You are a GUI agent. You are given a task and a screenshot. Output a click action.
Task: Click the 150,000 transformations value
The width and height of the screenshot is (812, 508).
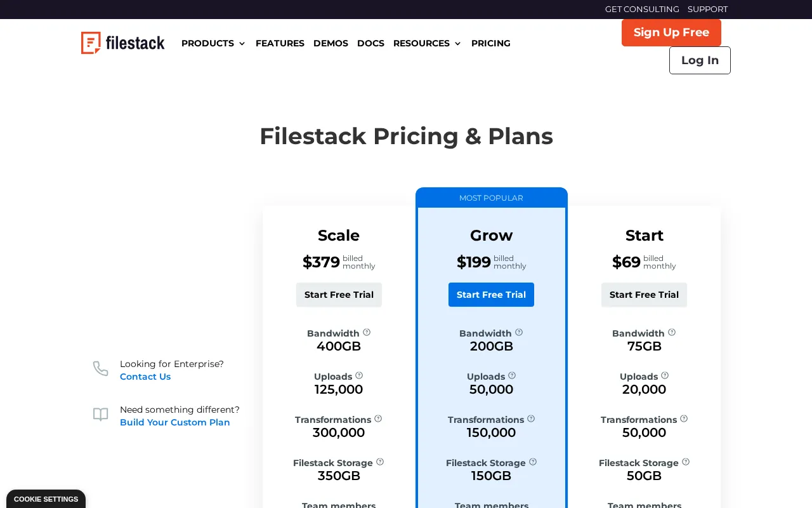click(x=492, y=432)
